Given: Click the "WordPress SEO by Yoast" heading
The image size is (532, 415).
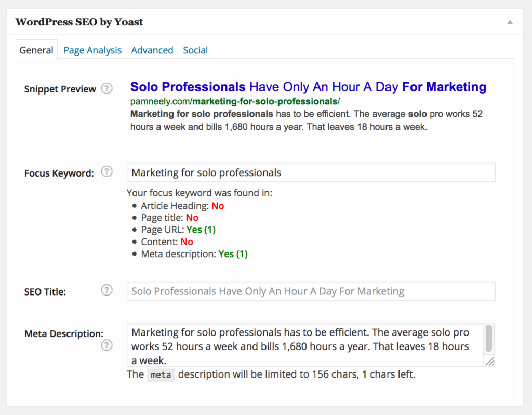Looking at the screenshot, I should point(79,22).
